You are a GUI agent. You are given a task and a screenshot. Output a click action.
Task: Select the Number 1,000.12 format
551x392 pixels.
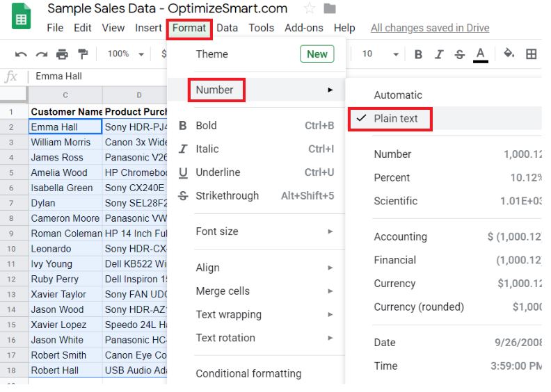[x=444, y=154]
